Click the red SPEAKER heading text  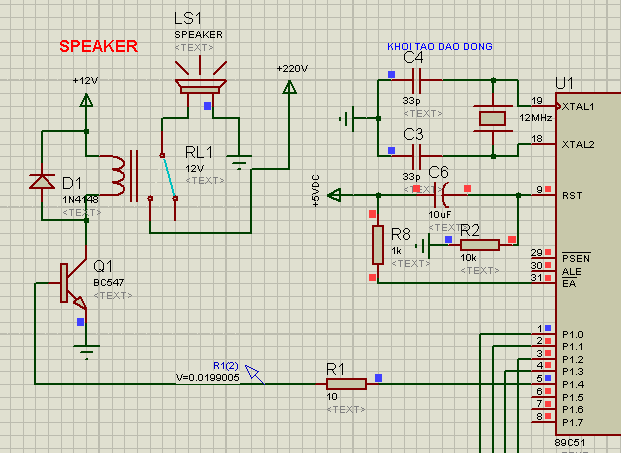click(x=99, y=46)
